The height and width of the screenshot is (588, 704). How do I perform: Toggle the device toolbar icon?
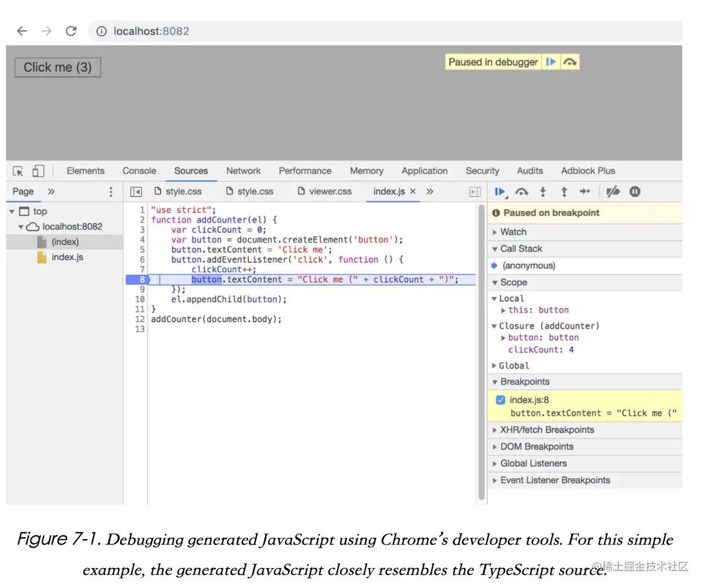pos(38,171)
